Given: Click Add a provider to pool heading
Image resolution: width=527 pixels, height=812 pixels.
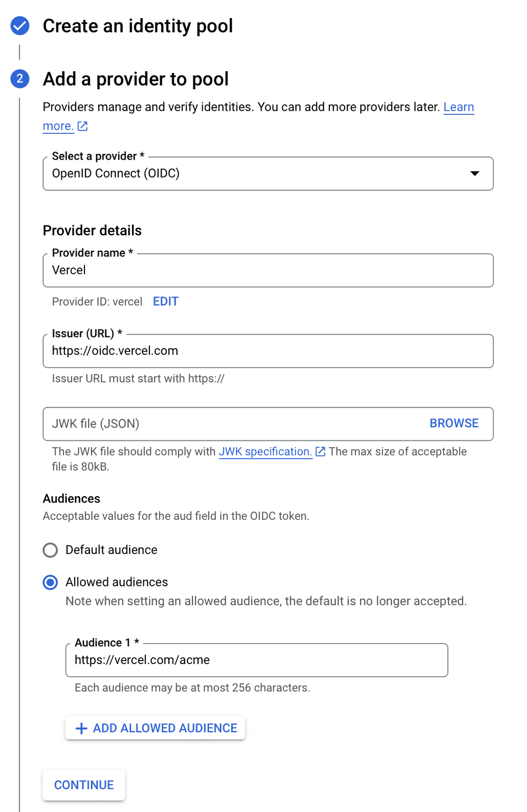Looking at the screenshot, I should (136, 79).
